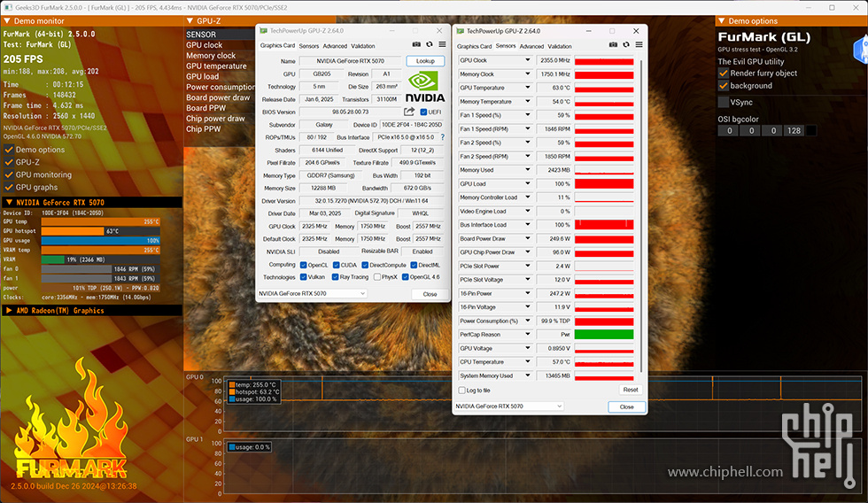
Task: Open hamburger menu in GPU-Z Sensors window
Action: tap(639, 45)
